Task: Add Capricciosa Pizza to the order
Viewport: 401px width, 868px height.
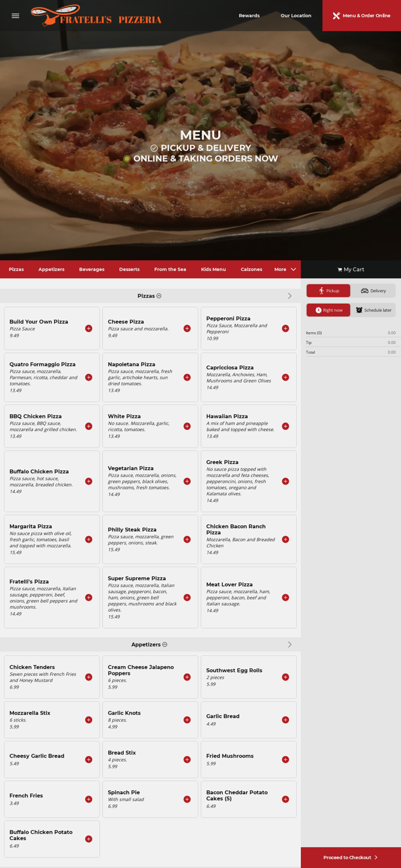Action: click(x=285, y=377)
